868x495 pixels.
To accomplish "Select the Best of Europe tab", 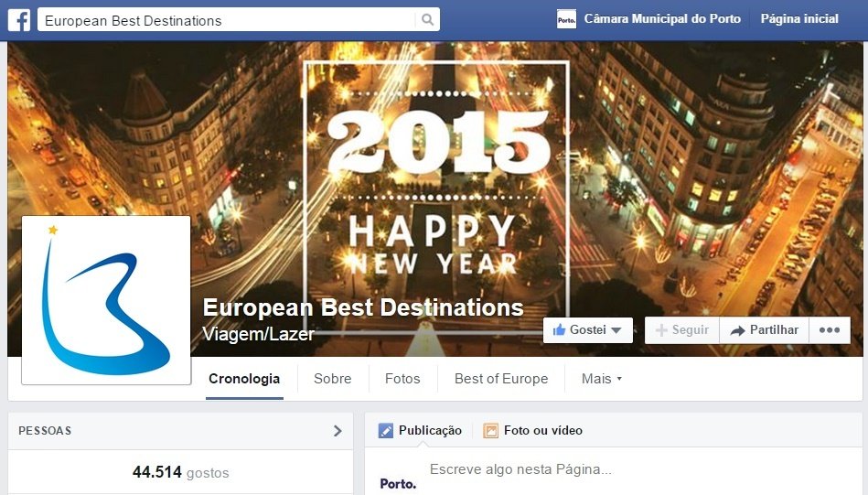I will pos(501,379).
